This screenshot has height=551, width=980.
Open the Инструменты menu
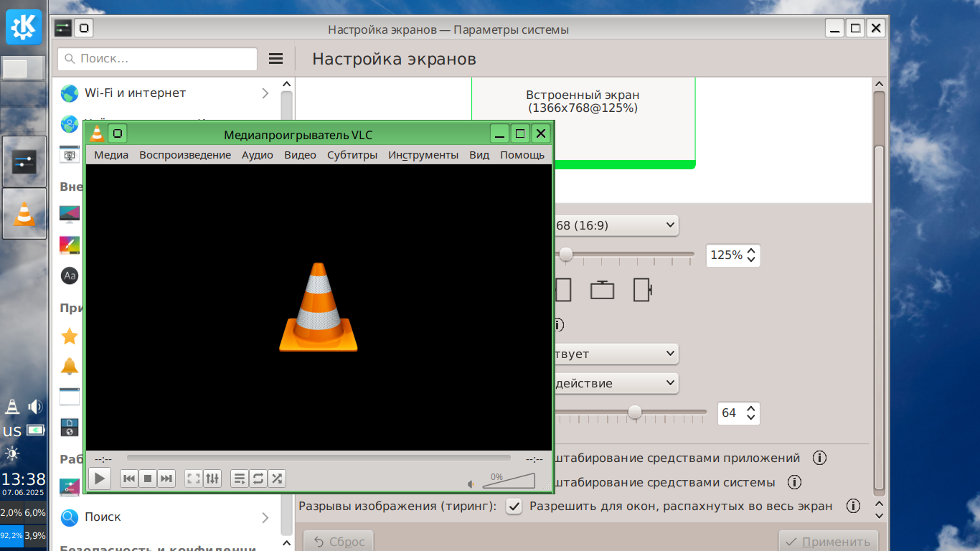click(x=423, y=155)
